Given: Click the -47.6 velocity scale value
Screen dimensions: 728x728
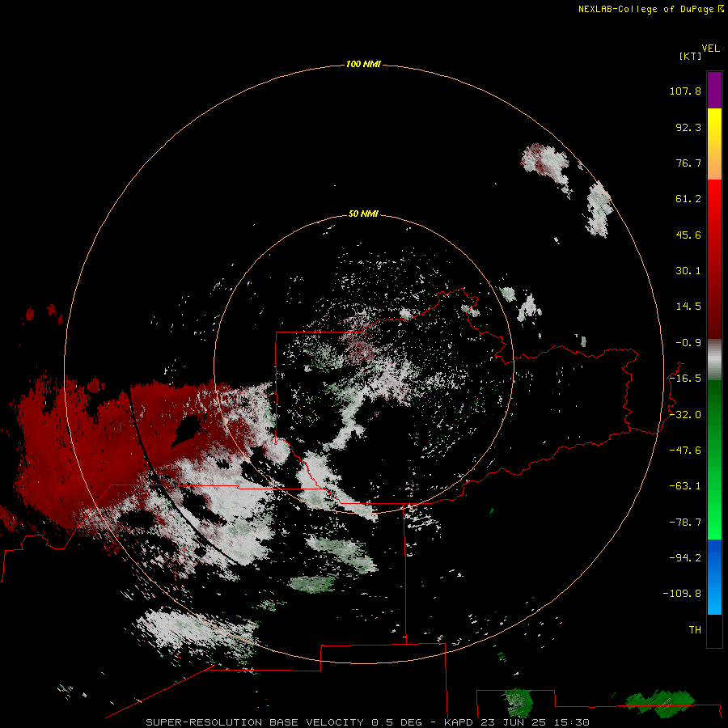Looking at the screenshot, I should coord(685,451).
